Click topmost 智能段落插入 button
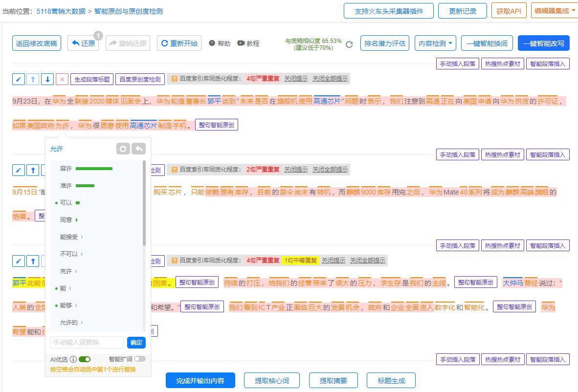The height and width of the screenshot is (392, 578). coord(548,64)
